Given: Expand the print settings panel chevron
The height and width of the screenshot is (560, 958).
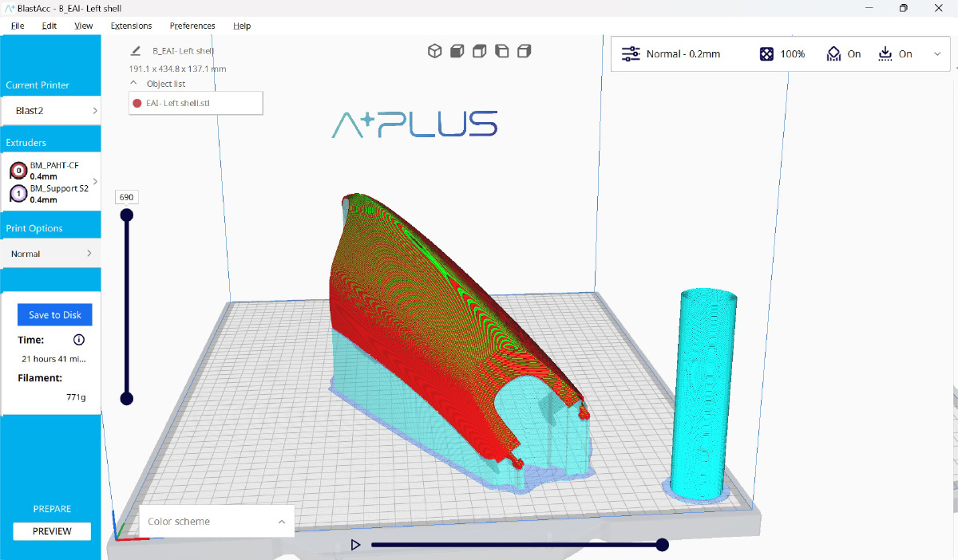Looking at the screenshot, I should pos(937,54).
